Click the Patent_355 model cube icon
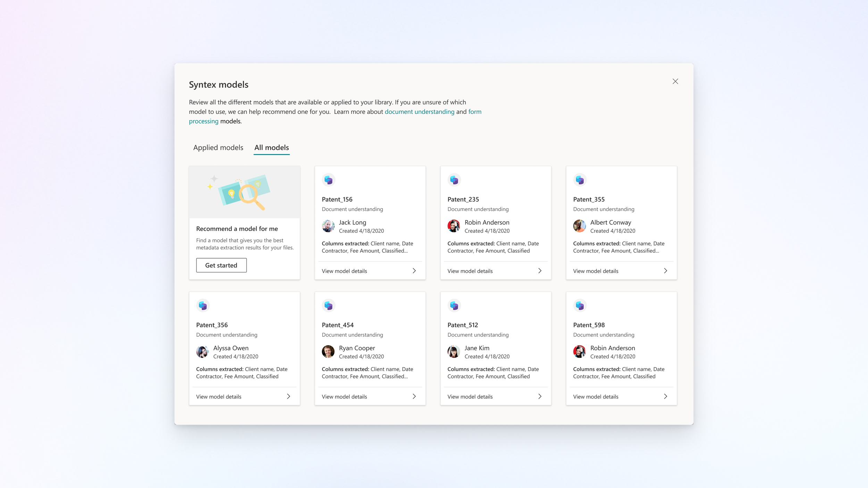Screen dimensions: 868x488 tap(580, 180)
